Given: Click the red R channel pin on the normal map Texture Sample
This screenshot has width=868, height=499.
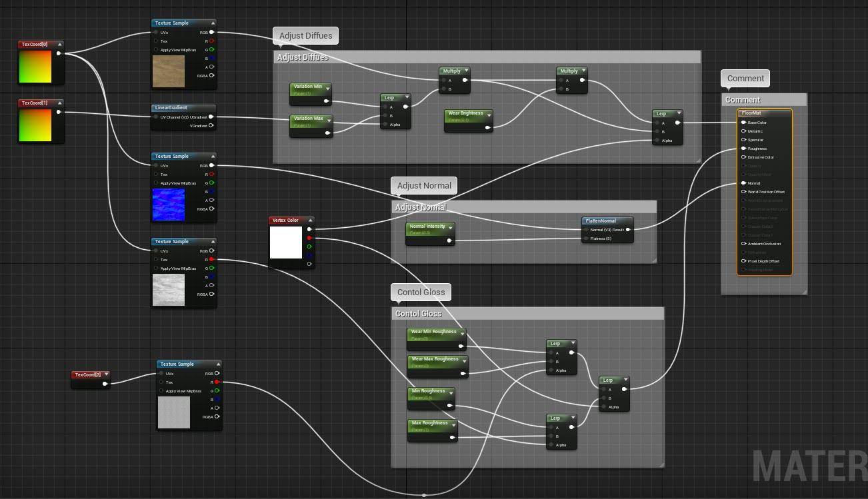Looking at the screenshot, I should pyautogui.click(x=212, y=173).
